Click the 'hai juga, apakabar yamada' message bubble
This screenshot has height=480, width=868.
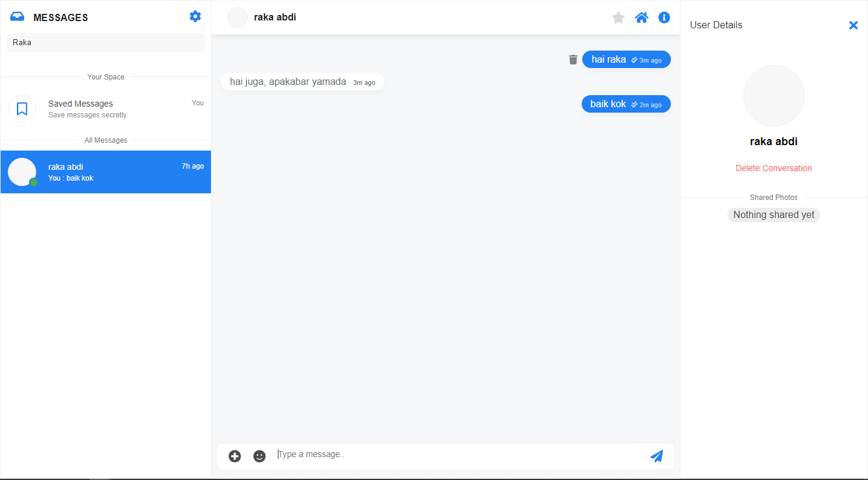(x=303, y=82)
